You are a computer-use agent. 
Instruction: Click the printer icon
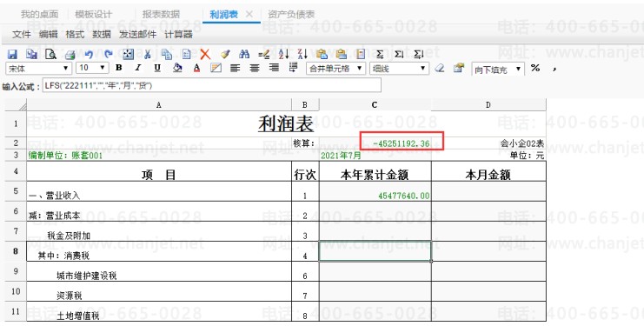[x=70, y=54]
